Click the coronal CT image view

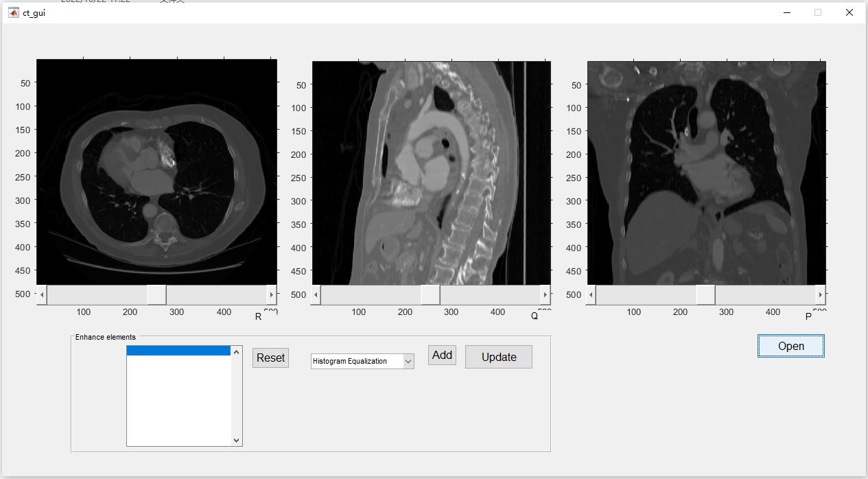706,173
